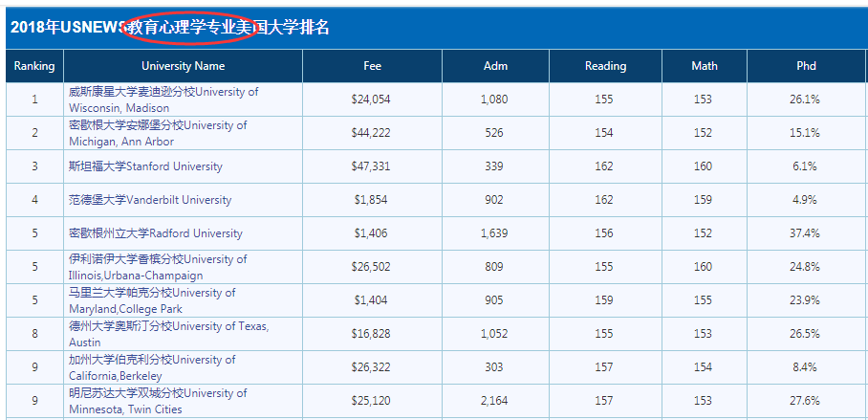Click the 1,080 Adm value
The width and height of the screenshot is (868, 420).
tap(494, 99)
